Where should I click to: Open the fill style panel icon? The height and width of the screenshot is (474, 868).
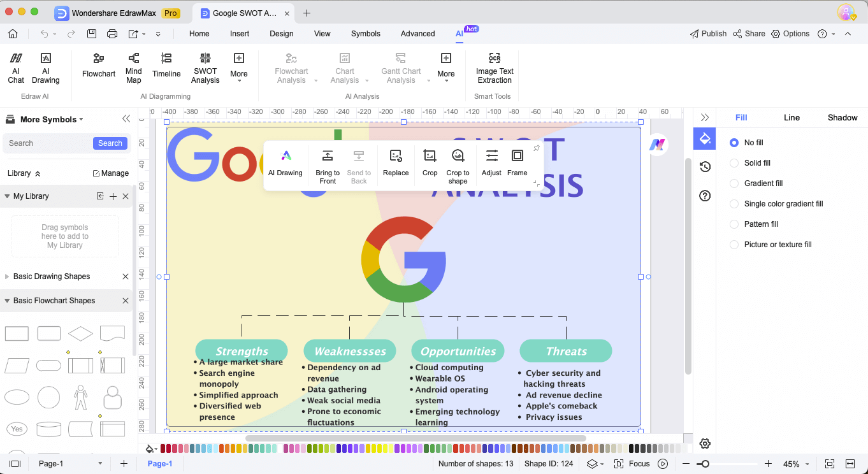705,138
